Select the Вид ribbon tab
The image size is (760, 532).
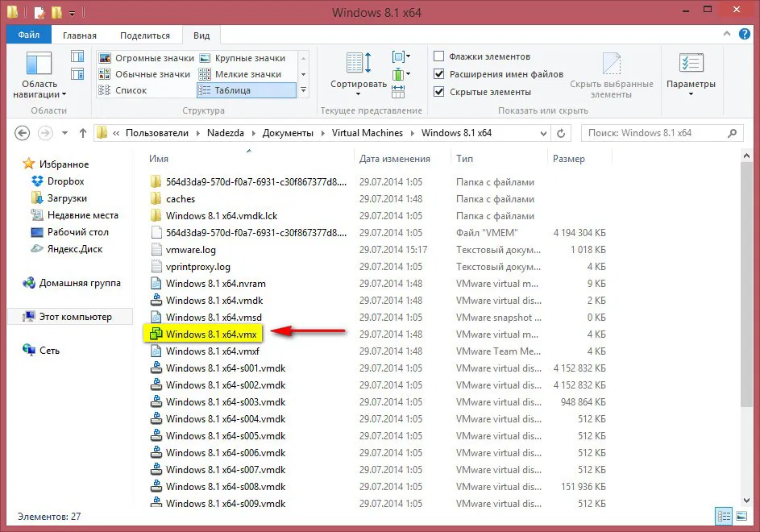(201, 35)
